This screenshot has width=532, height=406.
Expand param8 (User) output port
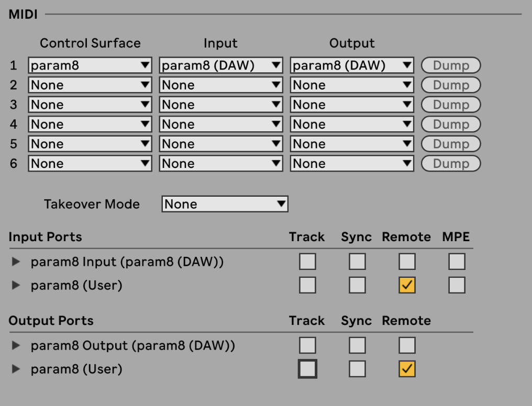point(16,369)
